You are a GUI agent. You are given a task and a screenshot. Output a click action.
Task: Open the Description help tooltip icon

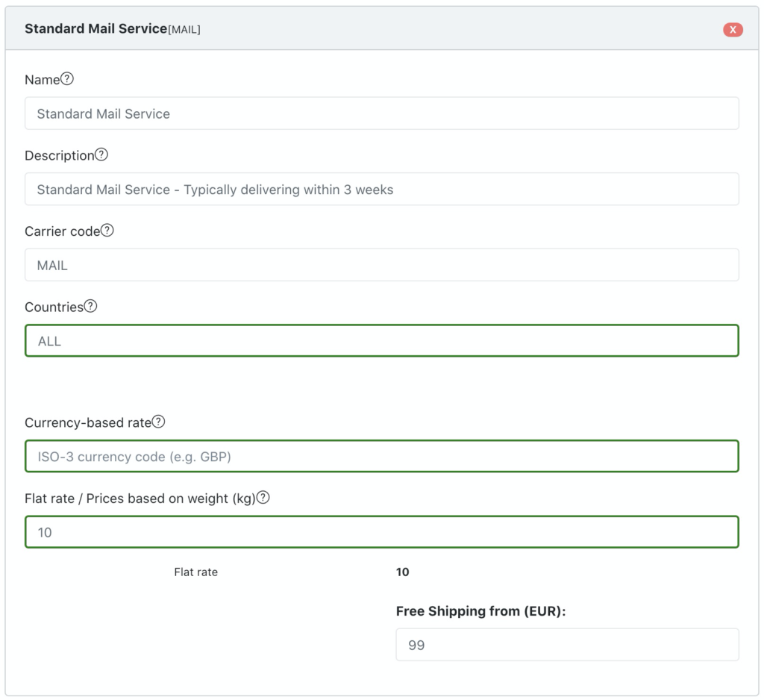[x=101, y=155]
